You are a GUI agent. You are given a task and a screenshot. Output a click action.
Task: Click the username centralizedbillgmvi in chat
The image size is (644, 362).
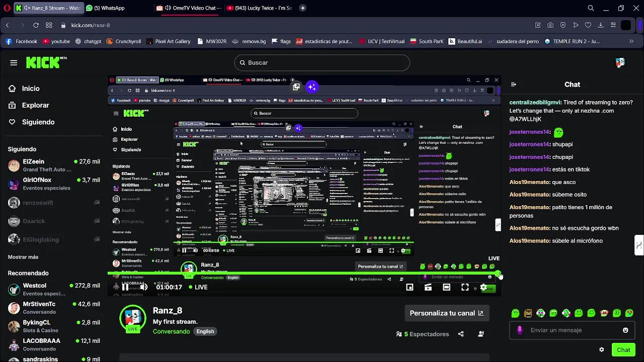coord(535,102)
